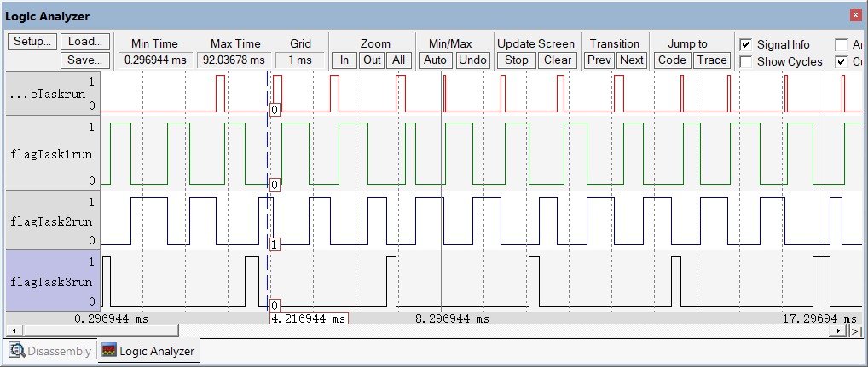Click the Grid value 1 ms
This screenshot has height=367, width=868.
(300, 60)
